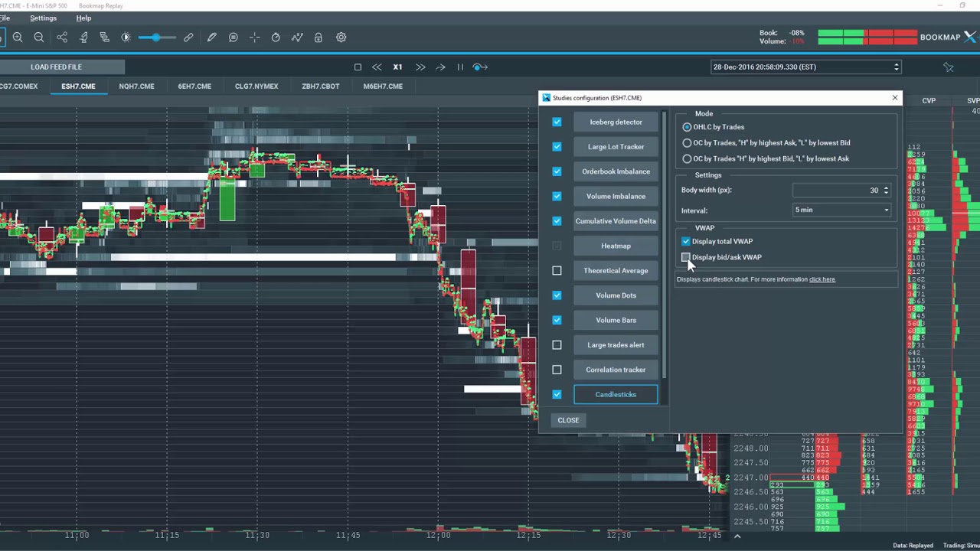Click the stacked bars tree toolbar icon
Screen dimensions: 980x551
click(x=105, y=37)
